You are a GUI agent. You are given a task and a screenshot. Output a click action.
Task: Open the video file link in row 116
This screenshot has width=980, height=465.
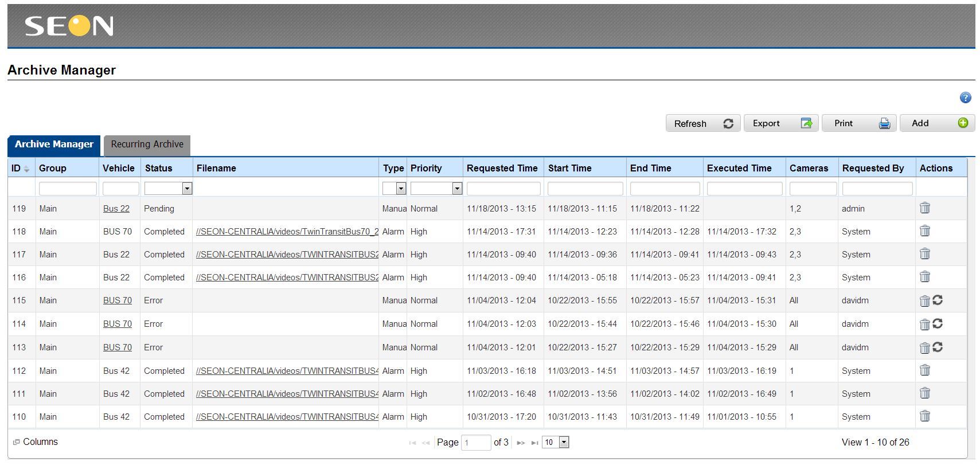tap(287, 278)
